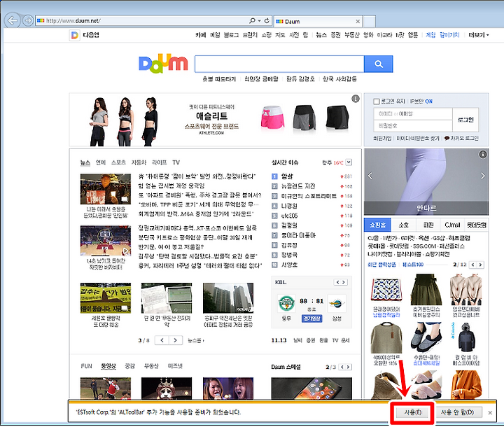Tick the 로그인 유지 checkbox
The width and height of the screenshot is (504, 427).
(x=377, y=101)
